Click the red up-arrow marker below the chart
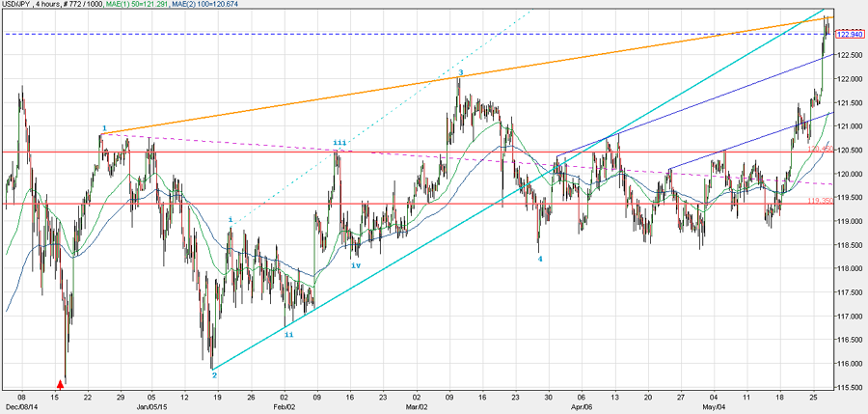The height and width of the screenshot is (414, 868). click(x=61, y=384)
